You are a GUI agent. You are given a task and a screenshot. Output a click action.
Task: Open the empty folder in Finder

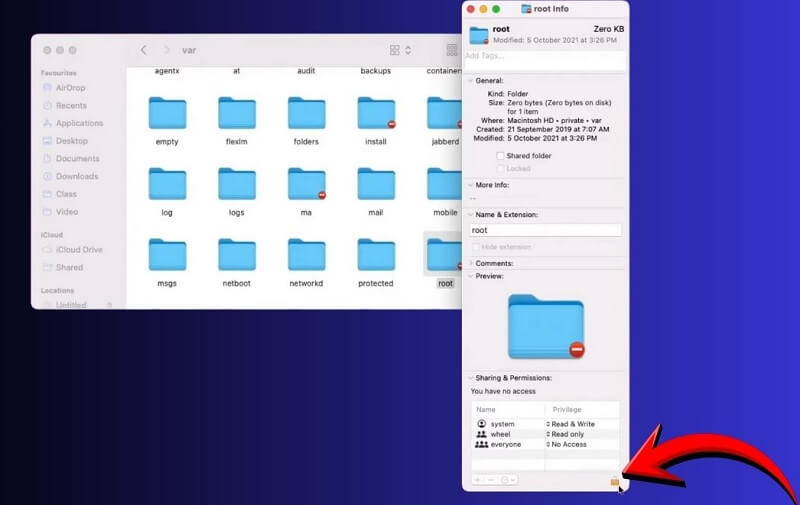coord(167,113)
